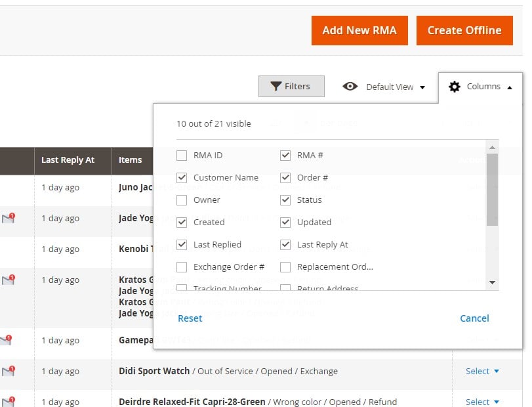Screen dimensions: 532x407
Task: Enable the Owner column checkbox
Action: coord(182,200)
